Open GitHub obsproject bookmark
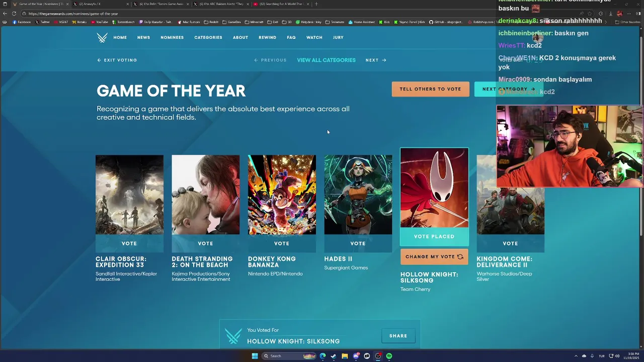The height and width of the screenshot is (362, 644). 446,22
